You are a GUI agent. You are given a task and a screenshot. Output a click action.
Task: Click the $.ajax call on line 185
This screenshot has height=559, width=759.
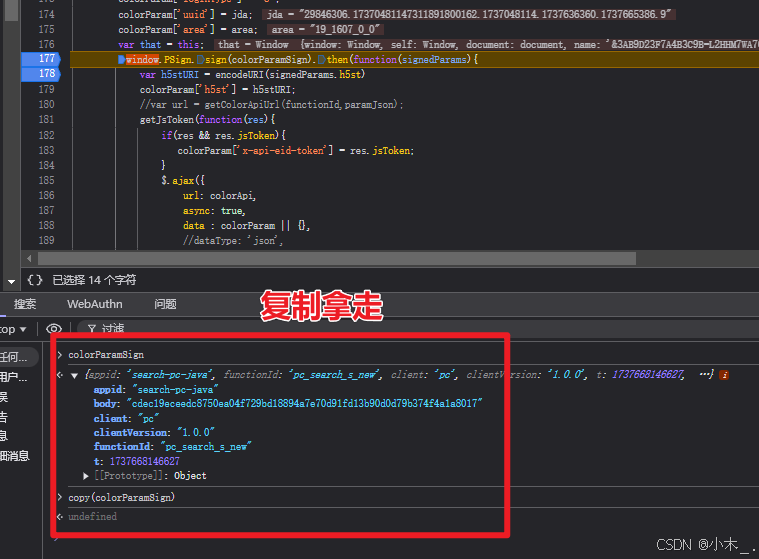(x=178, y=181)
